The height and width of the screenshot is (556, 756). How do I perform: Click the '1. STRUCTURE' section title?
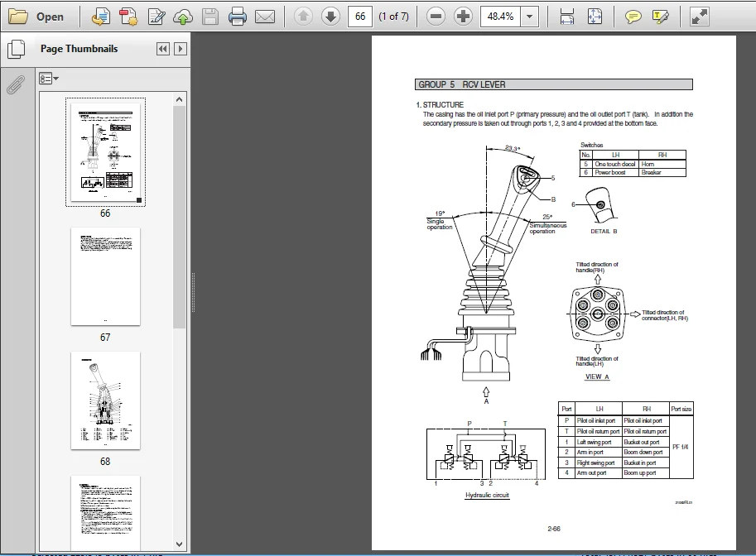click(x=440, y=104)
